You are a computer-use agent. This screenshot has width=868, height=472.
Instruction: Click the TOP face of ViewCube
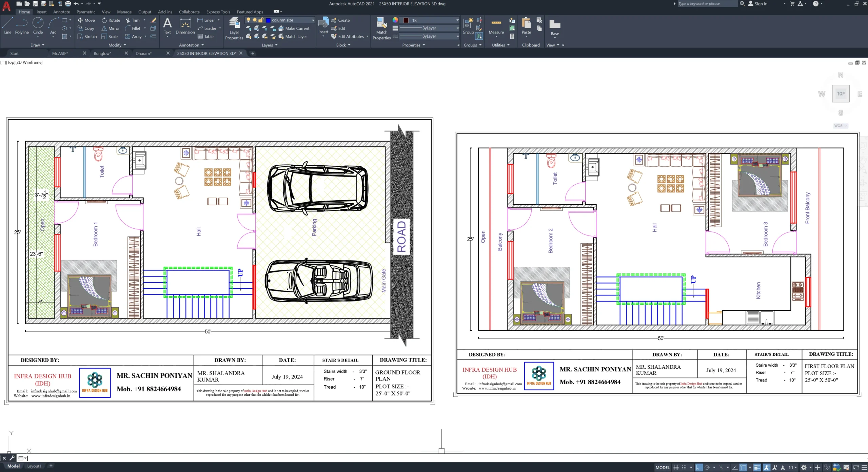point(841,94)
